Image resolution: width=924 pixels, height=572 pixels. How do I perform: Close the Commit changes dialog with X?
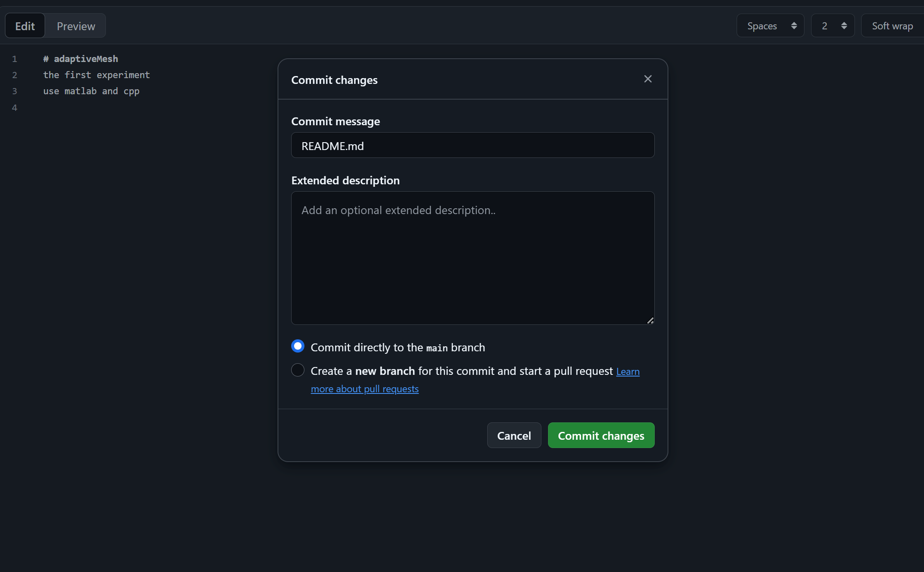[x=648, y=79]
